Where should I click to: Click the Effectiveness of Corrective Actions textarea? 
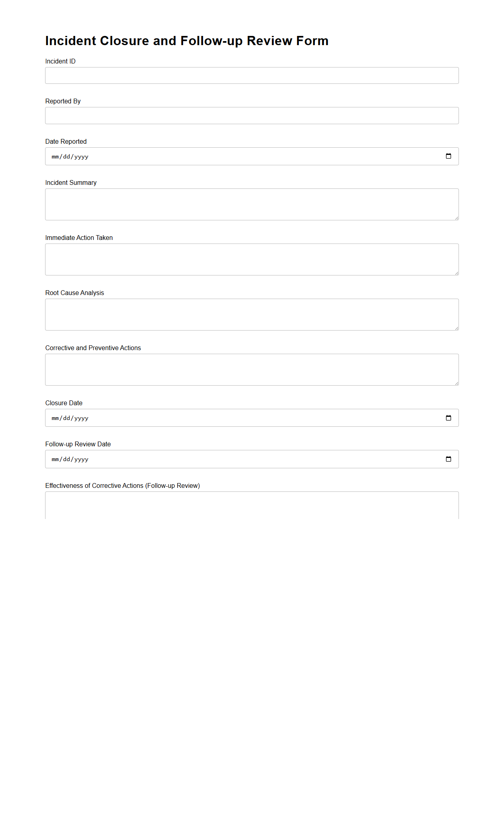tap(251, 505)
